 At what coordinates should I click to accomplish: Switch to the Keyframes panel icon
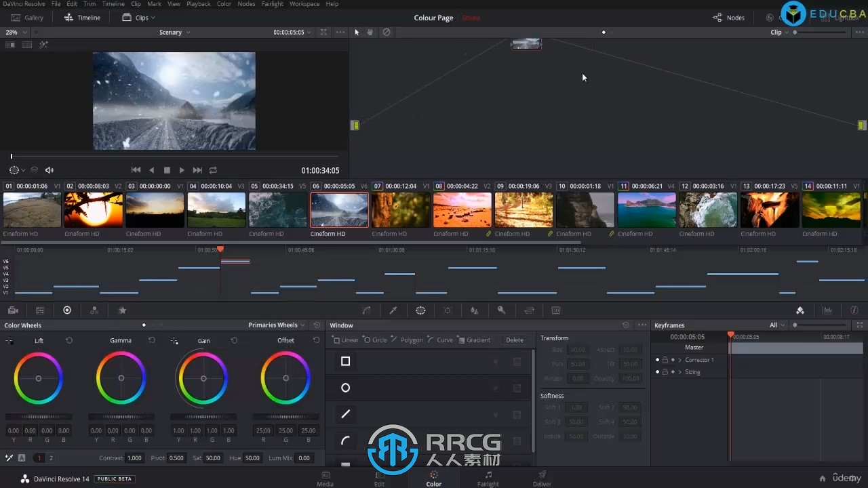click(x=800, y=310)
